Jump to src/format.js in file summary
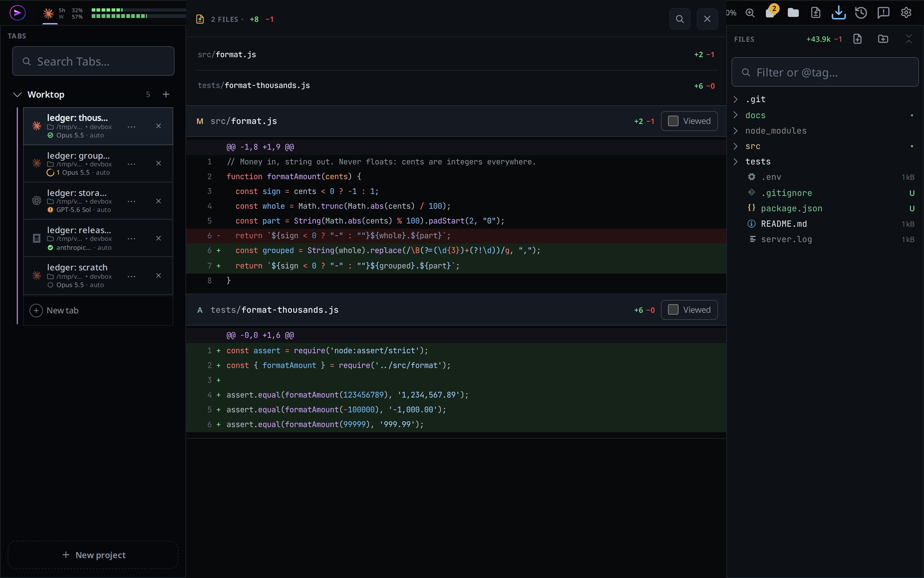Image resolution: width=924 pixels, height=578 pixels. point(456,55)
